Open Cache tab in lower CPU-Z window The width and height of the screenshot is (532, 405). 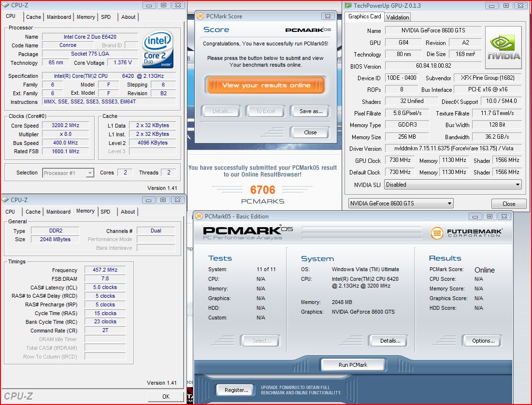33,212
